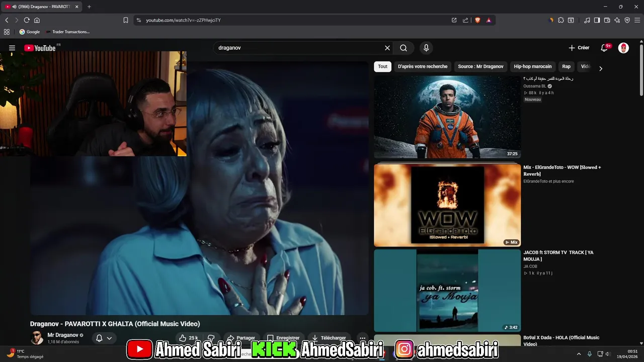Open taskbar volume speaker icon
Screen dimensions: 644x362
point(608,354)
